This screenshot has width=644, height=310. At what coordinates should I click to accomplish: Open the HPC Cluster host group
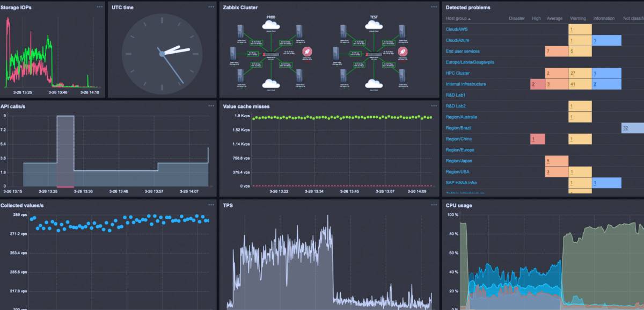[458, 73]
